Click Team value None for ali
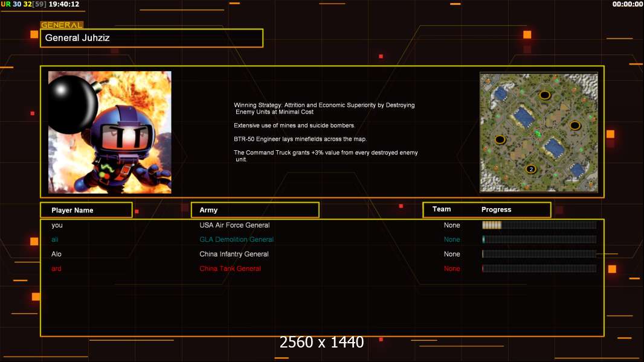 coord(452,240)
